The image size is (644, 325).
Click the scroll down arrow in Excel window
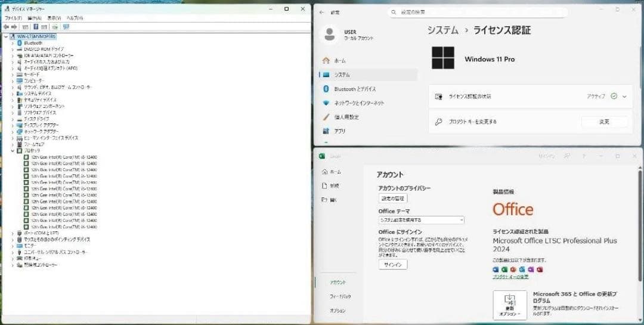click(639, 320)
